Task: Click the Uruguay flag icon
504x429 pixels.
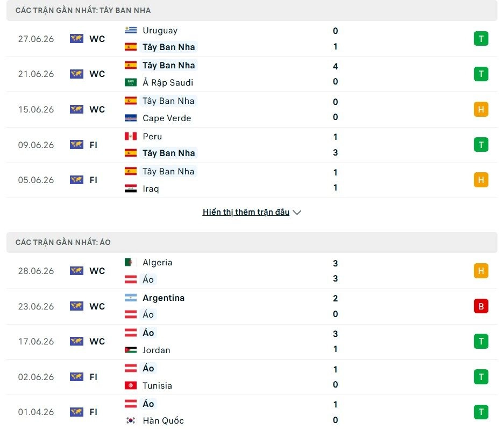Action: (x=131, y=30)
